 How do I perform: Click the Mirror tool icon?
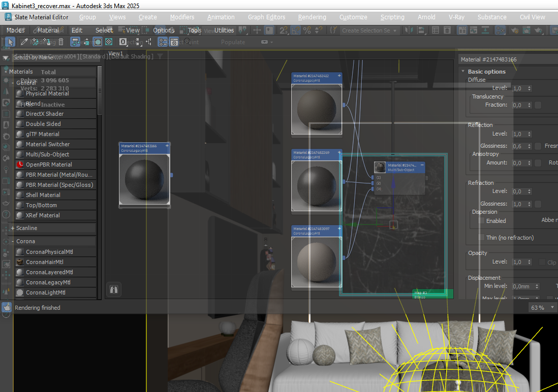pos(409,30)
